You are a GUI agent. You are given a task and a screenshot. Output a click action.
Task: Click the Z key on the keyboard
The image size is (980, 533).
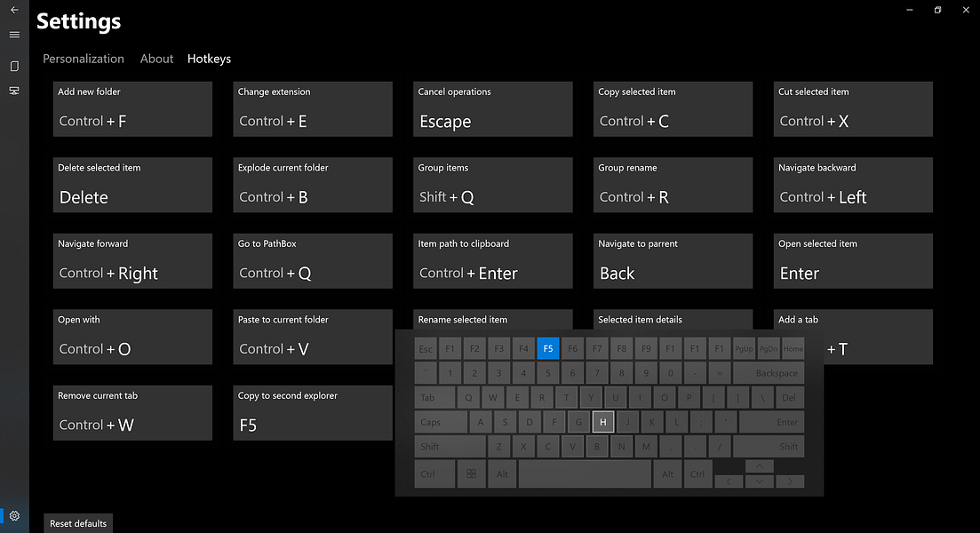pyautogui.click(x=498, y=446)
